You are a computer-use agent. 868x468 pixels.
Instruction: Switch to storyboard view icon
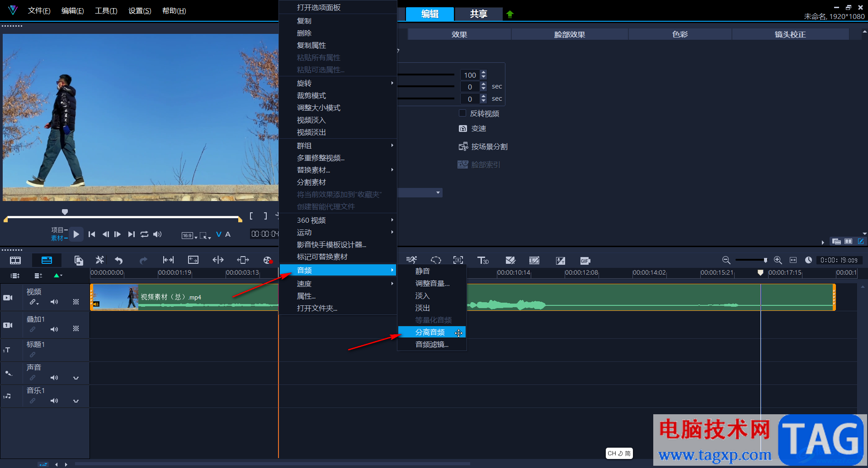point(15,260)
